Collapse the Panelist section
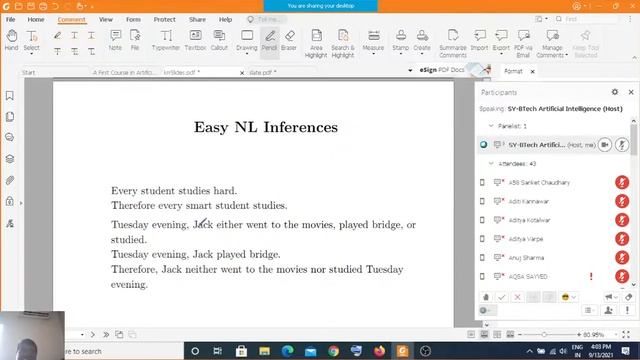Screen dimensions: 640x360 [491, 126]
